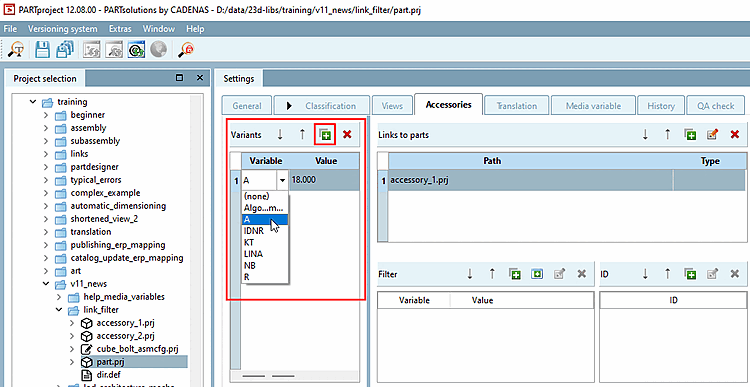This screenshot has width=750, height=387.
Task: Click gray edit icon in ID toolbar
Action: (x=713, y=274)
